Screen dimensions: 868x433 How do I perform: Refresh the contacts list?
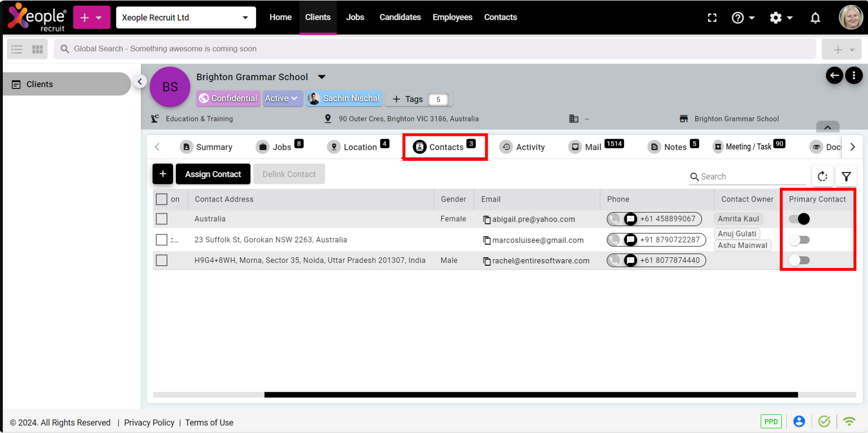click(x=823, y=176)
